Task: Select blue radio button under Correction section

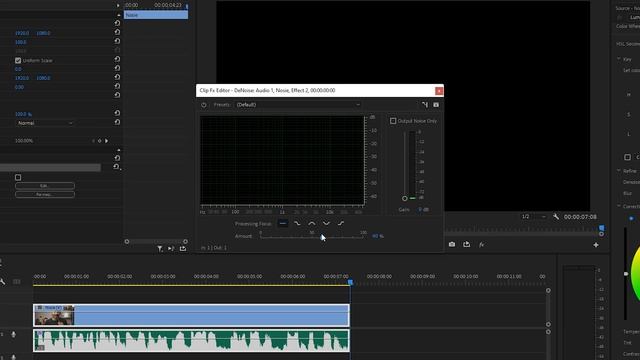Action: [631, 218]
